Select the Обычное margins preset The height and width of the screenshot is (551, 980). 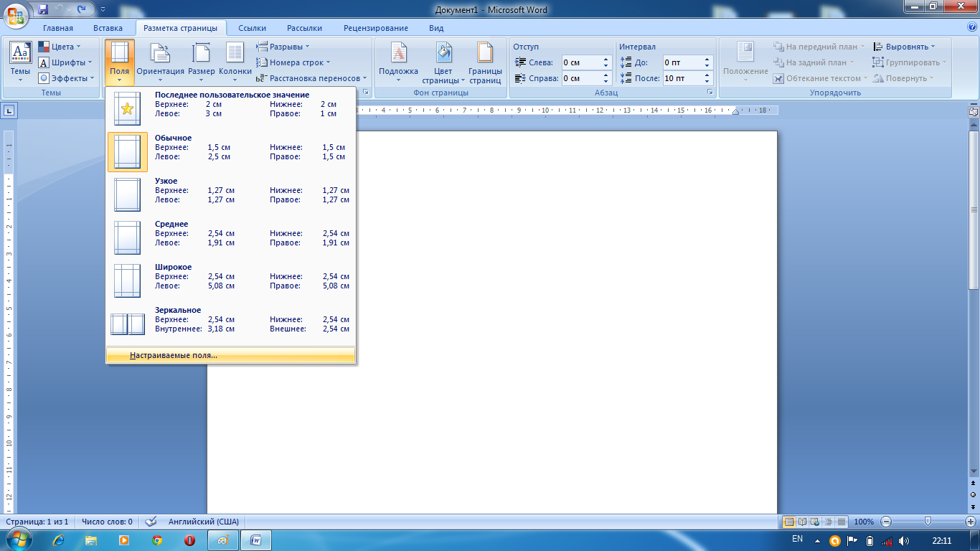tap(230, 151)
